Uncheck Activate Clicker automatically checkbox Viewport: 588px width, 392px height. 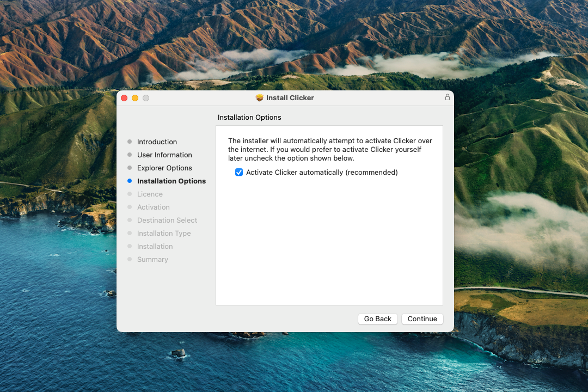[239, 173]
